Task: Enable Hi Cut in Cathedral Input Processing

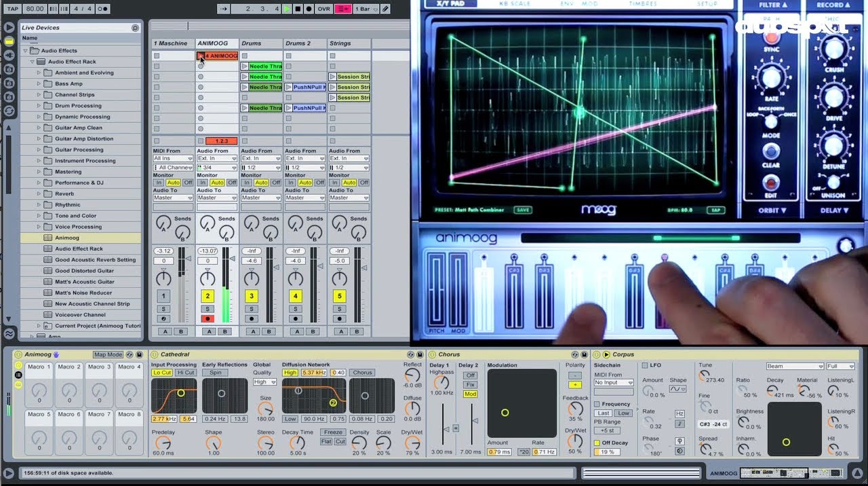Action: (185, 373)
